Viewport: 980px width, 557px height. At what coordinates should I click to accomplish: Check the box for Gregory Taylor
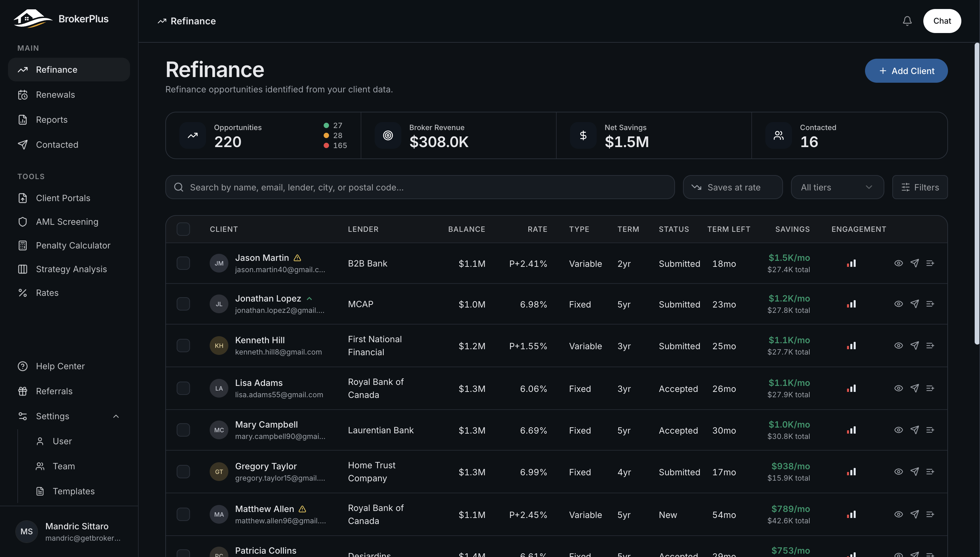click(x=183, y=472)
